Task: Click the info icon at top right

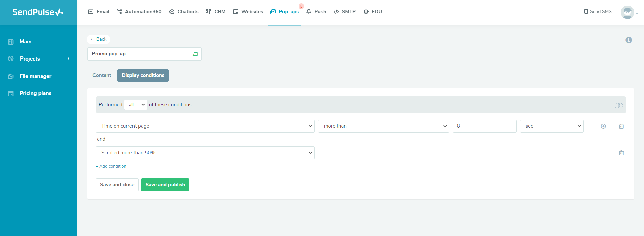Action: click(x=628, y=40)
